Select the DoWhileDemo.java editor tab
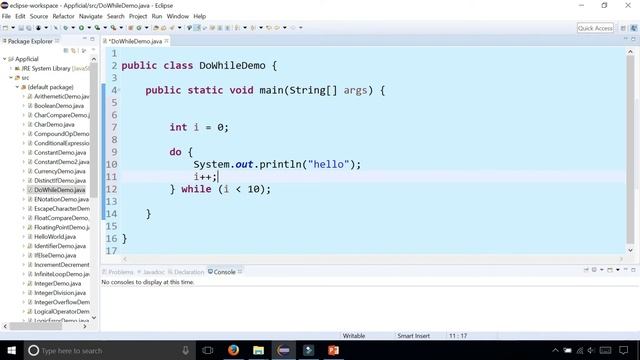 135,41
